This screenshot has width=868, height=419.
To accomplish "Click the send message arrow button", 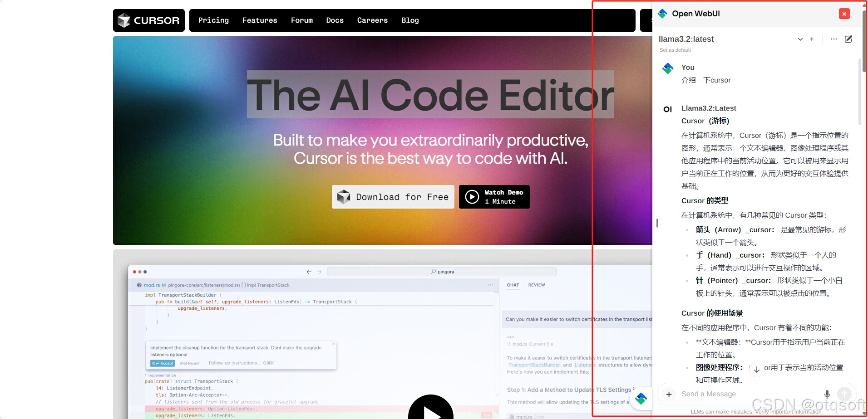I will point(844,394).
